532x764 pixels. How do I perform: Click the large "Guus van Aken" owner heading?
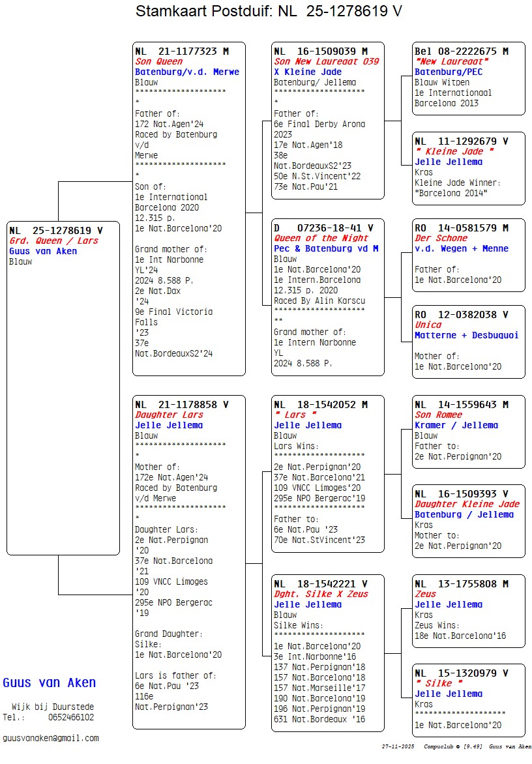[x=50, y=683]
